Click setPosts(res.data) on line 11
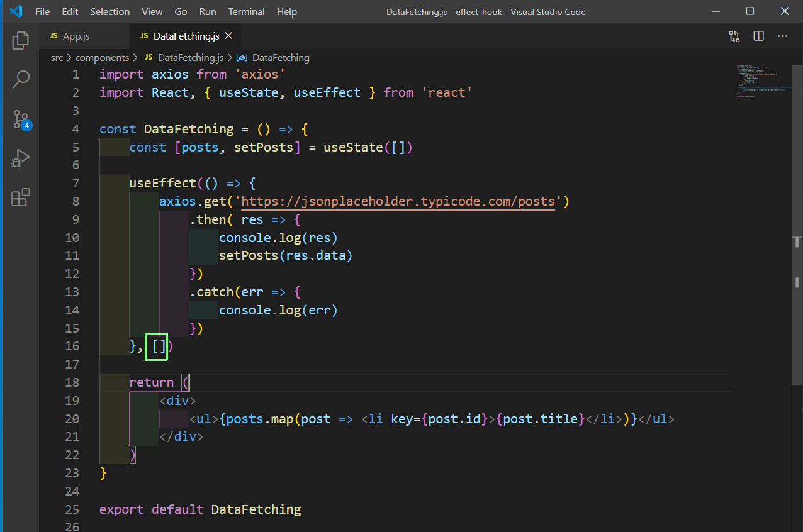The width and height of the screenshot is (803, 532). pyautogui.click(x=286, y=256)
